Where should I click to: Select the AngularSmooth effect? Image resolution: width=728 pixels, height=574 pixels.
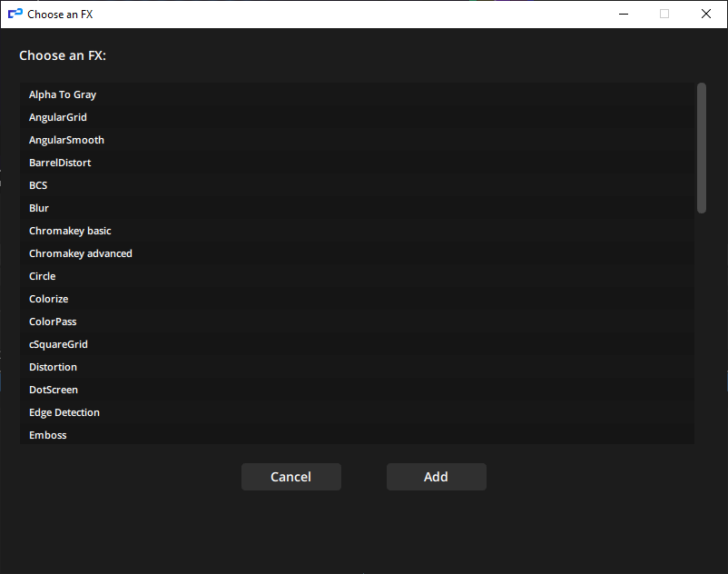[357, 140]
